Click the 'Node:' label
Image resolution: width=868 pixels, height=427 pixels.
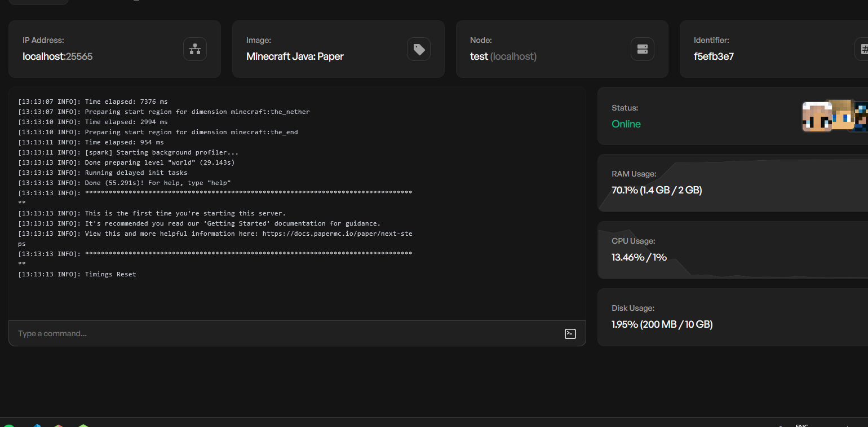pyautogui.click(x=481, y=41)
